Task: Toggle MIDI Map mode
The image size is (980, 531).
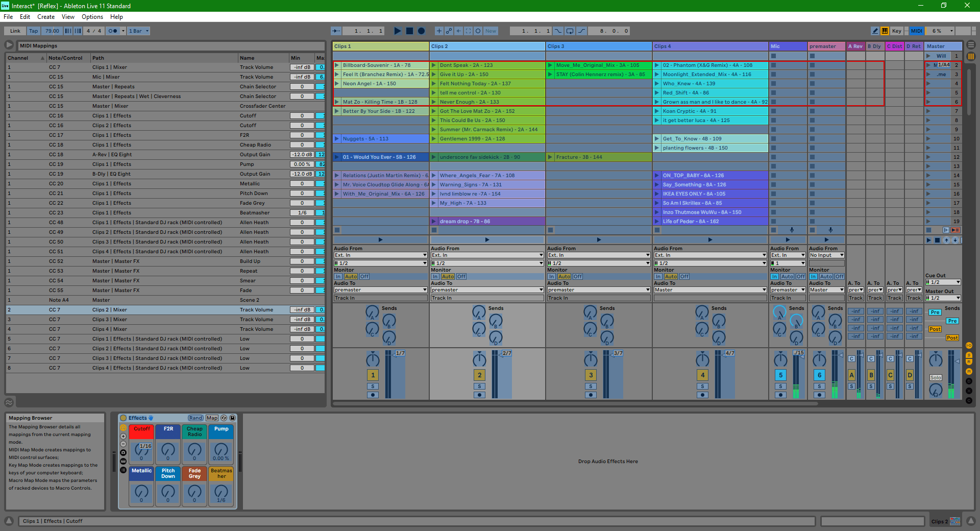Action: tap(916, 31)
